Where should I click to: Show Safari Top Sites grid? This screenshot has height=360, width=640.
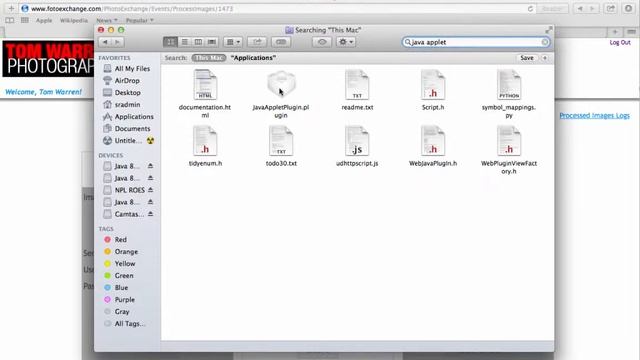click(x=24, y=20)
